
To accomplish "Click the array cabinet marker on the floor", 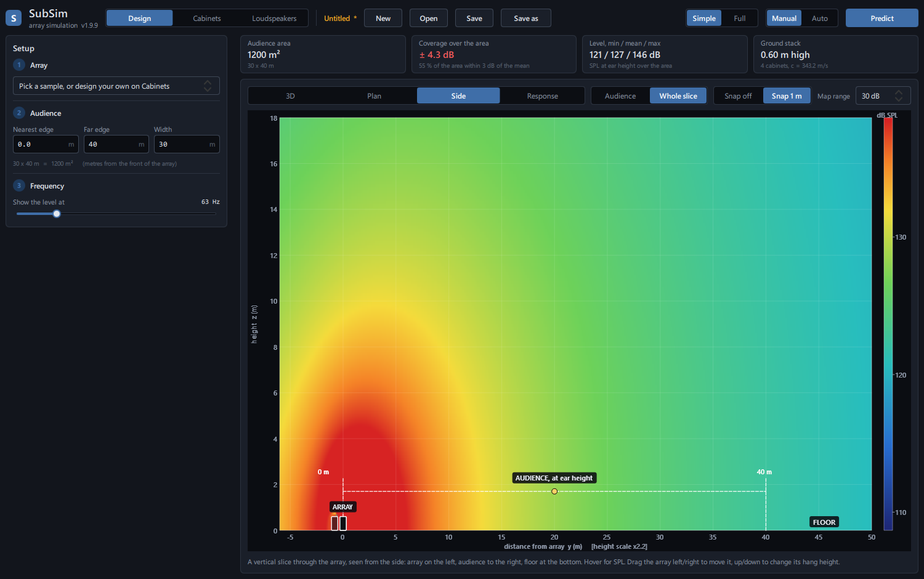I will coord(339,523).
